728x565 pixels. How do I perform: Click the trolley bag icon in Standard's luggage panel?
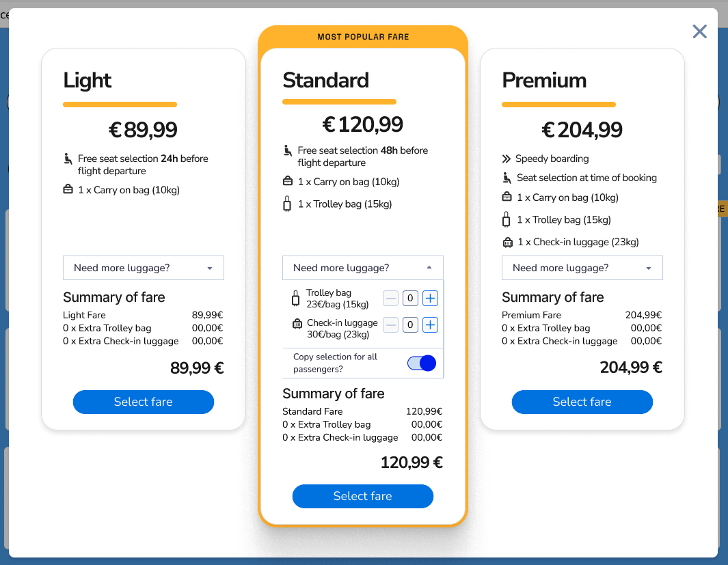[x=295, y=298]
